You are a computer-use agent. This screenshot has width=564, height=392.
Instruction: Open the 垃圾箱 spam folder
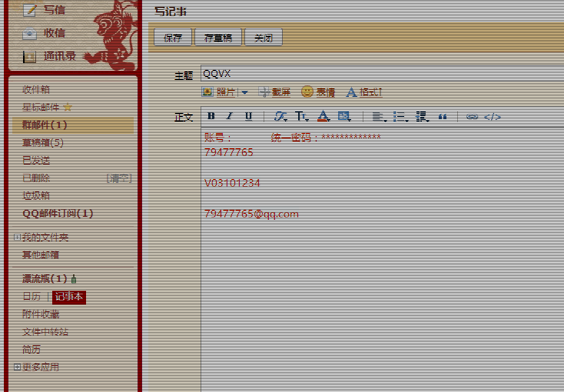coord(36,196)
